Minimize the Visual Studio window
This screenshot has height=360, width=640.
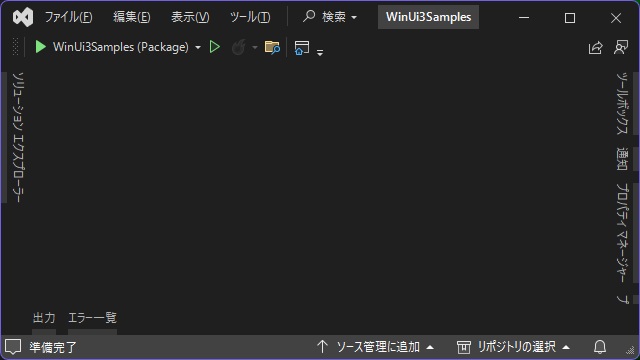pyautogui.click(x=524, y=18)
